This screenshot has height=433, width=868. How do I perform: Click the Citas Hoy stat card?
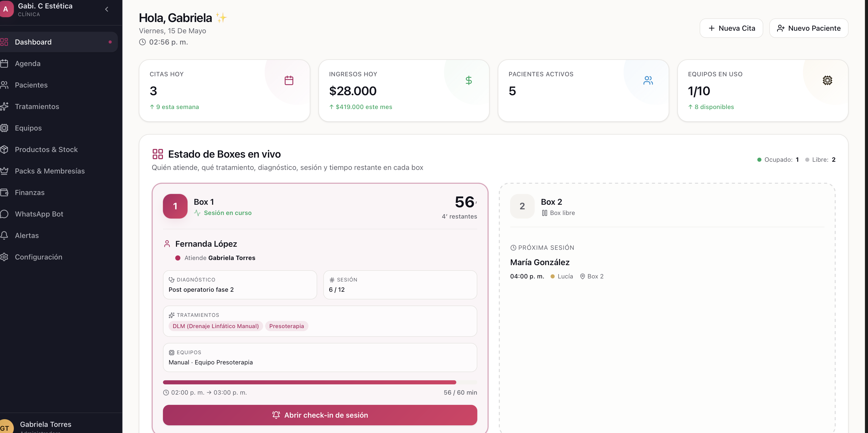coord(224,91)
